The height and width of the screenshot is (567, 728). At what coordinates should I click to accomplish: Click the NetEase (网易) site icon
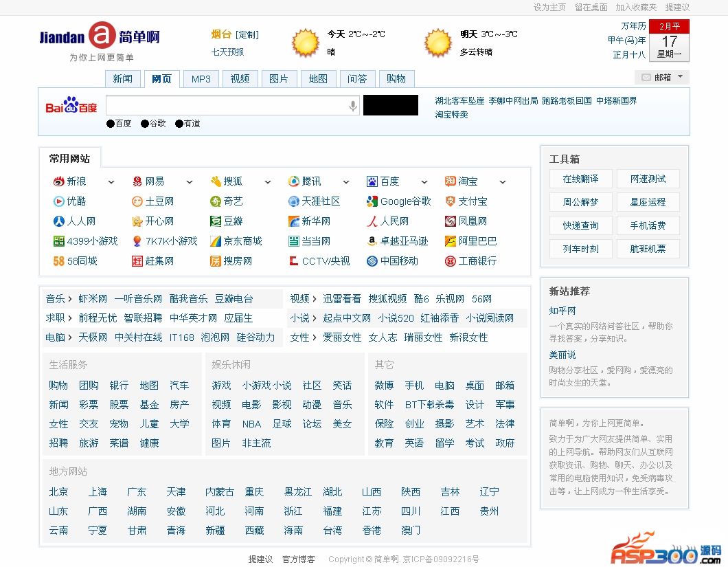click(137, 181)
